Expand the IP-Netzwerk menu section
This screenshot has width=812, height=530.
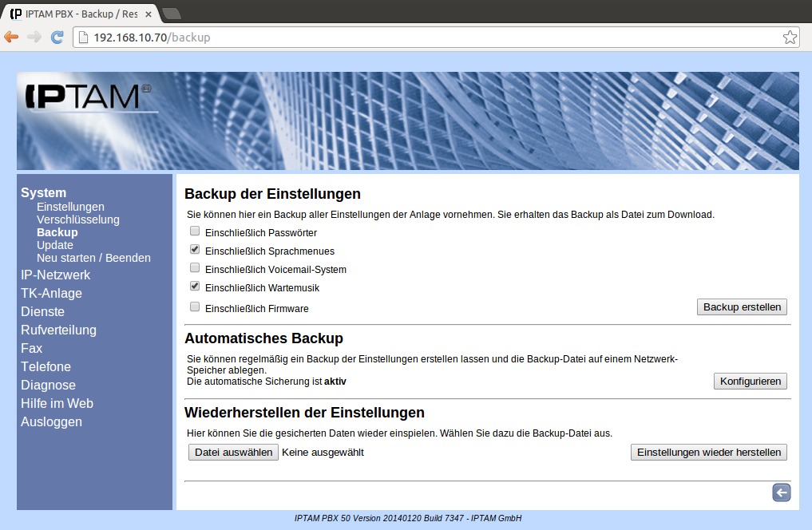pyautogui.click(x=55, y=275)
